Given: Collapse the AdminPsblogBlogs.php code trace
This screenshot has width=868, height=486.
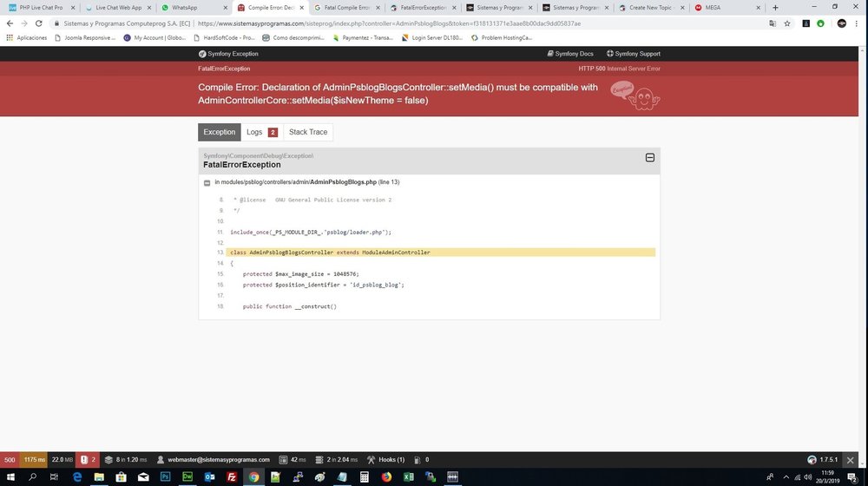Looking at the screenshot, I should pyautogui.click(x=207, y=182).
